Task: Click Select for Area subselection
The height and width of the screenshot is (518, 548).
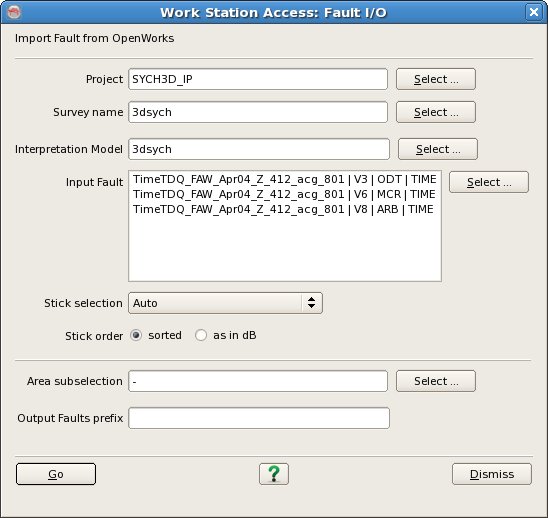Action: (435, 381)
